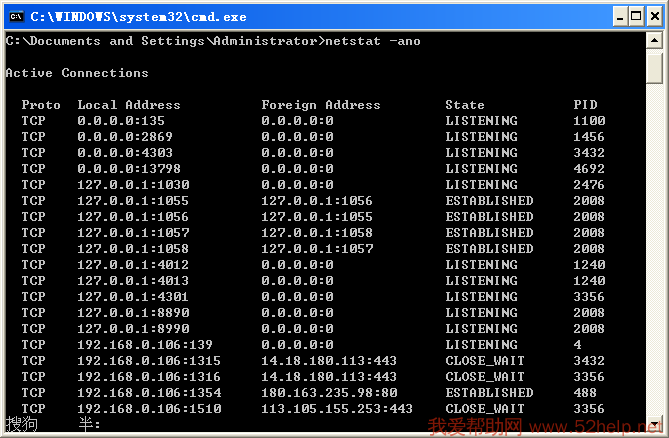Click the Local Address column header
This screenshot has width=669, height=438.
(x=128, y=105)
